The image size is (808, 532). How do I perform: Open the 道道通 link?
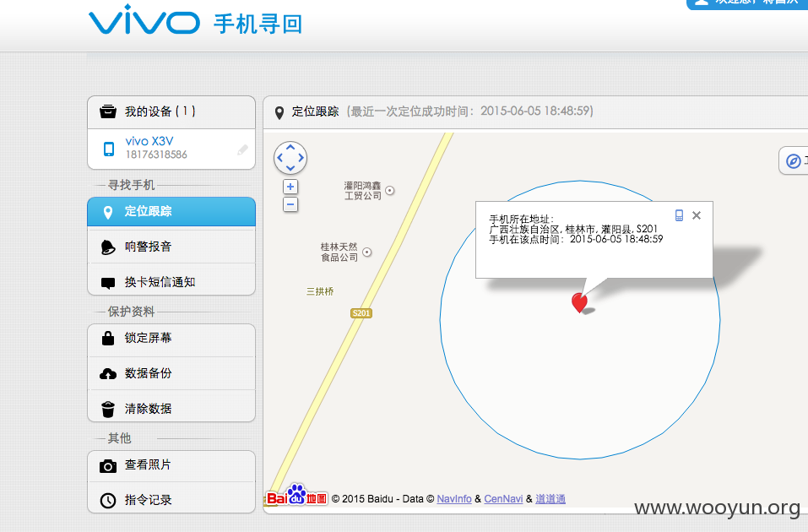point(550,498)
